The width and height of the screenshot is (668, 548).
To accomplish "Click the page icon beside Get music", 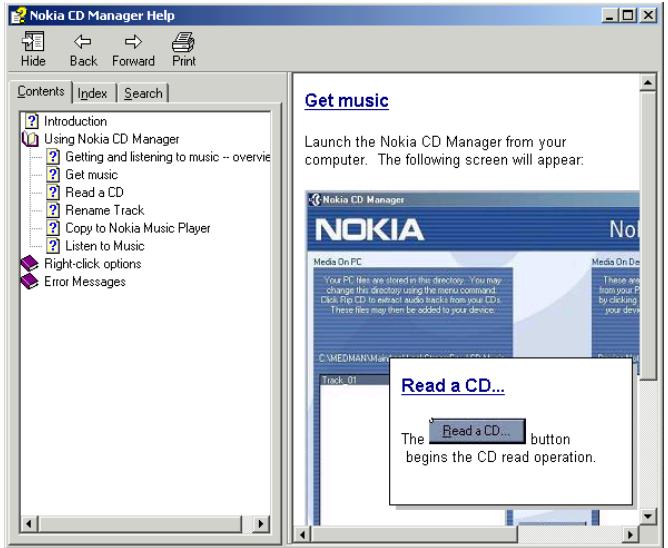I will pyautogui.click(x=53, y=175).
